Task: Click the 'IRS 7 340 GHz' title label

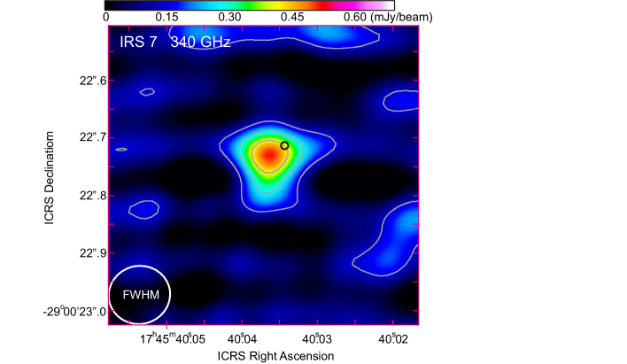Action: [x=175, y=42]
